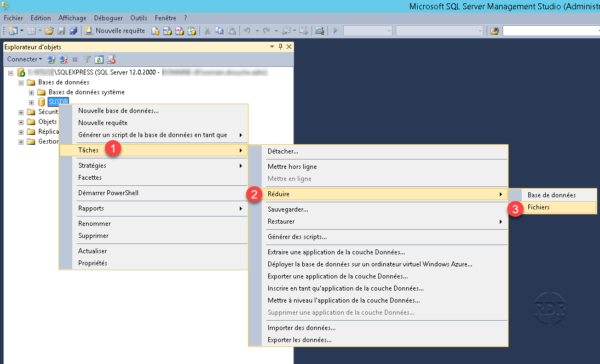Viewport: 600px width, 364px height.
Task: Open the Outils menu
Action: point(139,18)
